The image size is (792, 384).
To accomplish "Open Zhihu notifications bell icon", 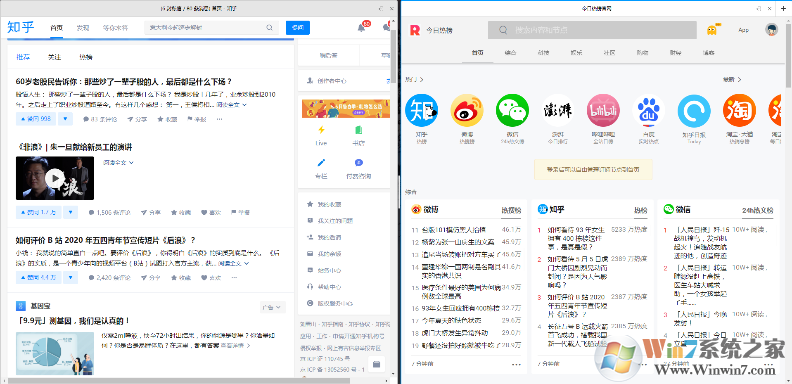I will [x=361, y=28].
